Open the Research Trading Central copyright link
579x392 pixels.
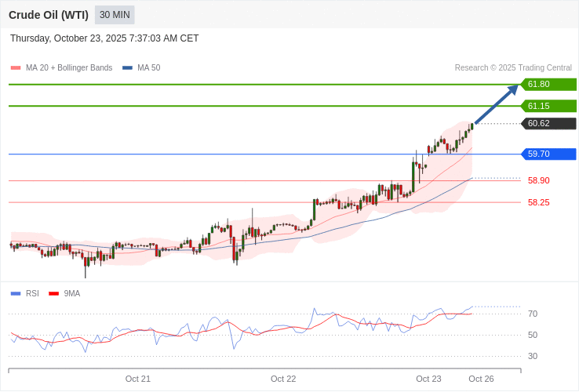coord(513,68)
